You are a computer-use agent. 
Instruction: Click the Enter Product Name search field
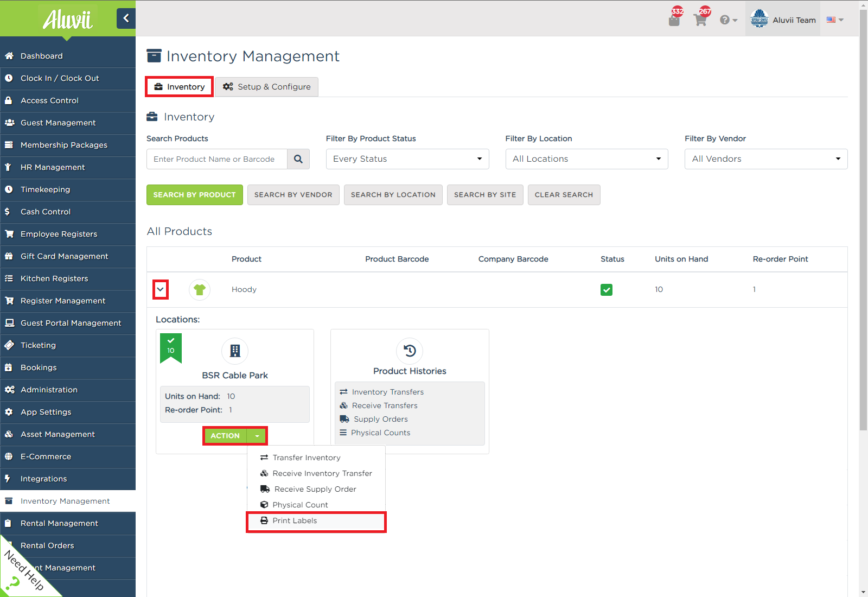pos(217,158)
